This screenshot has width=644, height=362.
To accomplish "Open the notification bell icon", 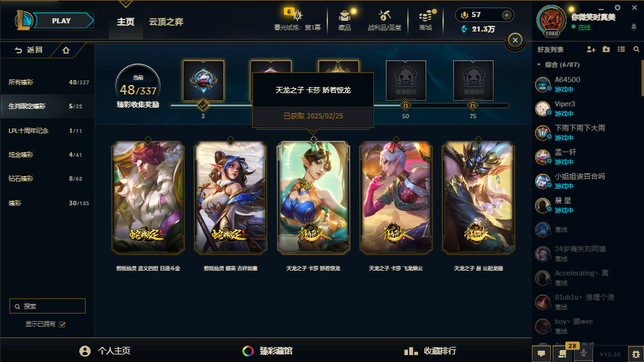I will pos(634,27).
